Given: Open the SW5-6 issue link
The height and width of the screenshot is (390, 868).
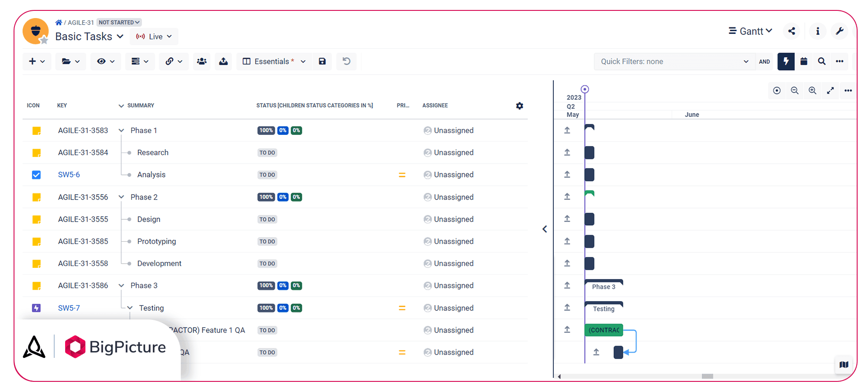Looking at the screenshot, I should tap(69, 175).
